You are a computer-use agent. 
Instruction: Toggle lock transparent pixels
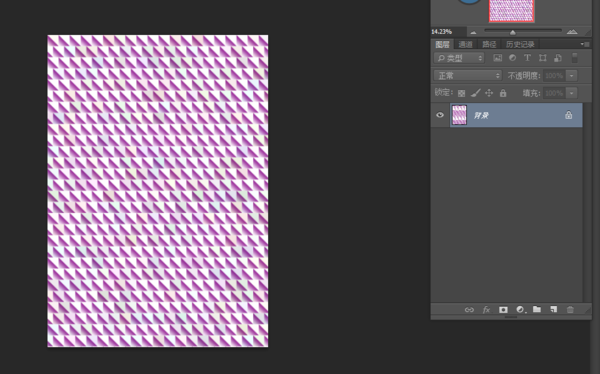tap(461, 93)
